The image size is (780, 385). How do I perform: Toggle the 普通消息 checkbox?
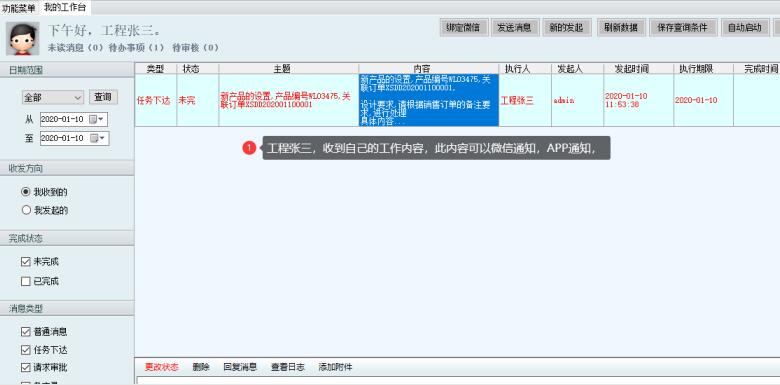(26, 332)
